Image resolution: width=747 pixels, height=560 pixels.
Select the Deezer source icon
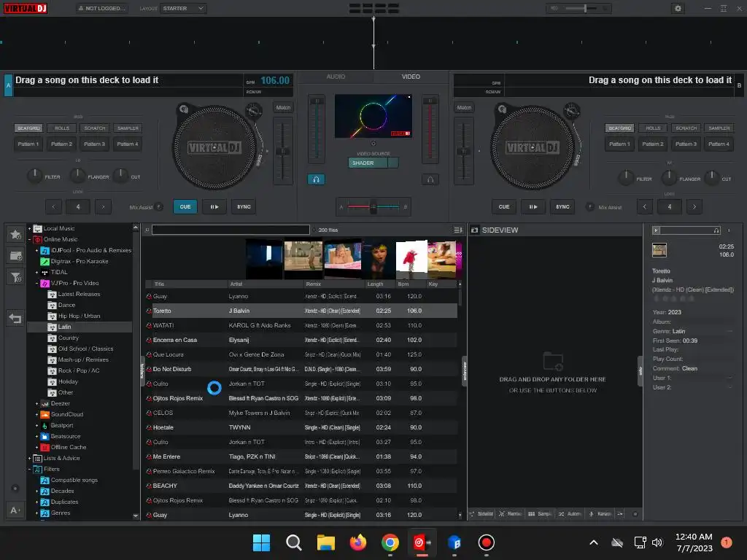click(x=44, y=403)
